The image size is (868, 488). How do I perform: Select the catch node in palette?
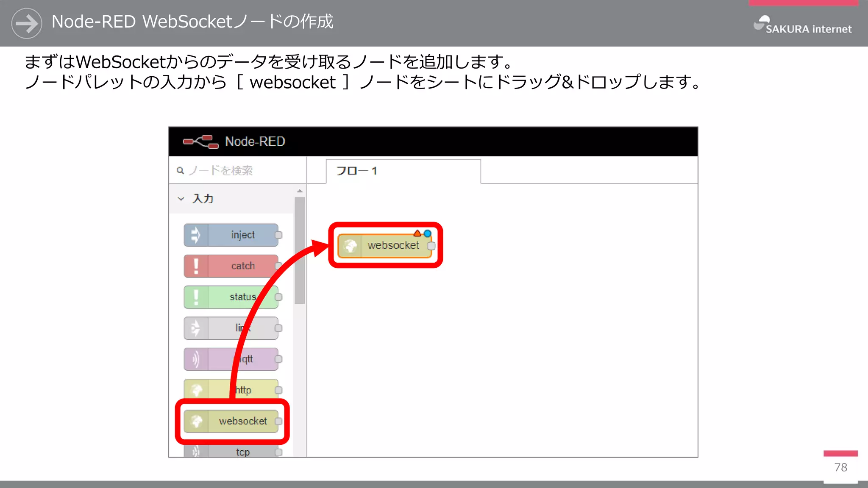231,266
